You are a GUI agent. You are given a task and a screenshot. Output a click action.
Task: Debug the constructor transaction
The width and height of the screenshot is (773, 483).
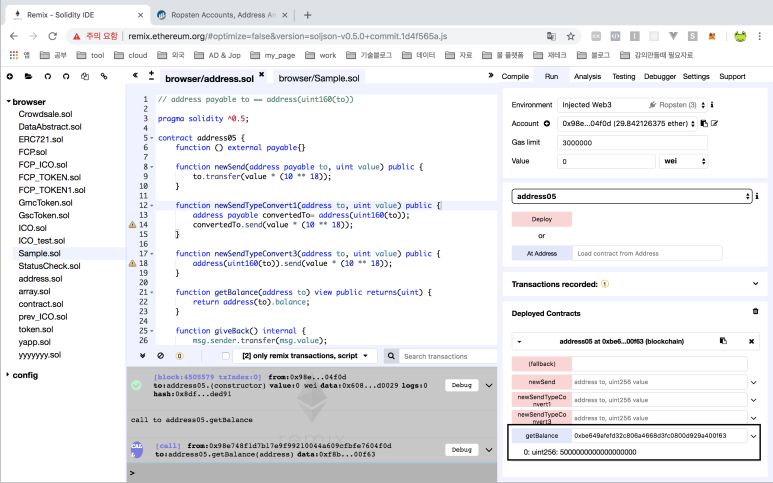pyautogui.click(x=461, y=385)
